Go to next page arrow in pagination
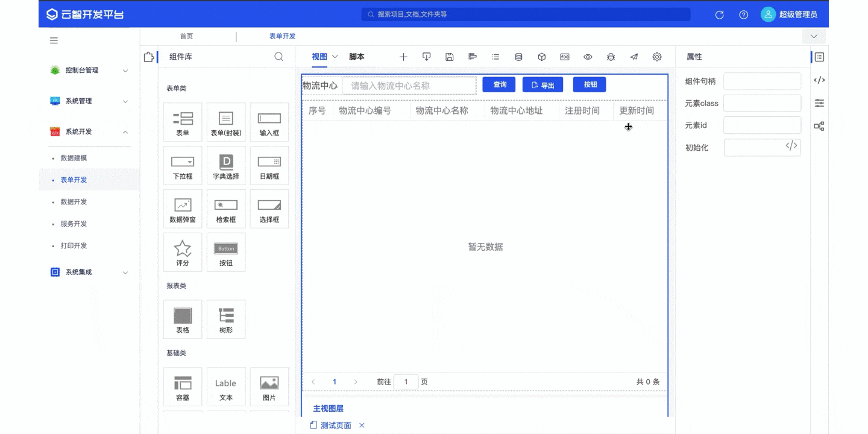Viewport: 868px width, 434px height. [x=356, y=382]
